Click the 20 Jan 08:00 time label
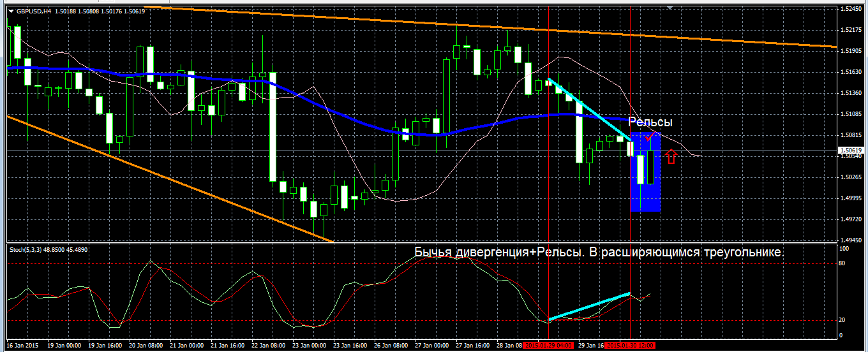Viewport: 868px width, 352px height. [x=147, y=345]
